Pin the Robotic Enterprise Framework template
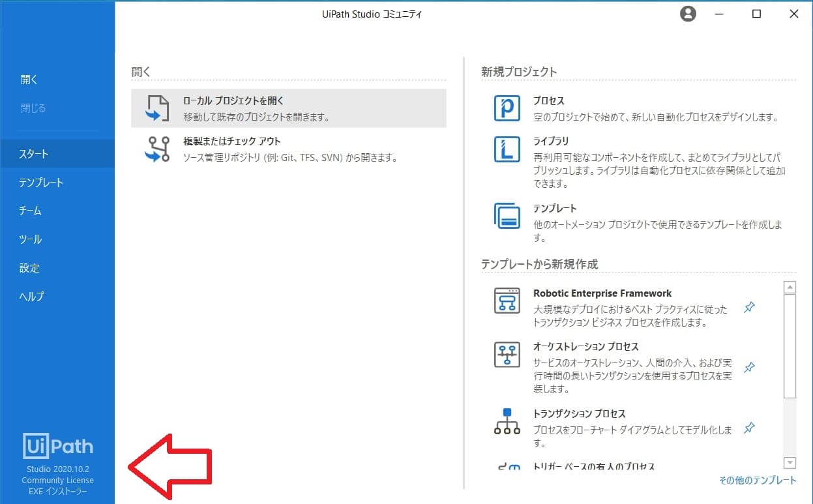Screen dimensions: 813x504 tap(750, 307)
